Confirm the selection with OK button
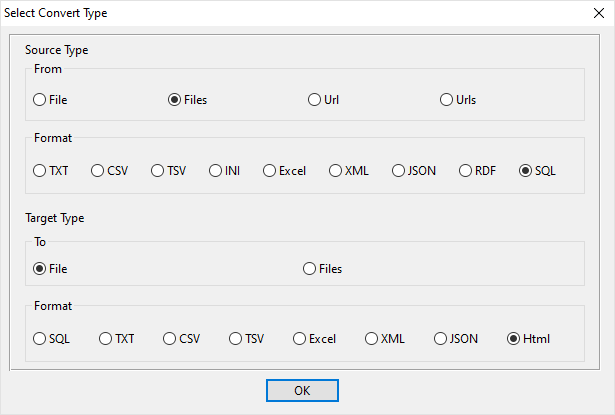Image resolution: width=615 pixels, height=415 pixels. (x=302, y=390)
